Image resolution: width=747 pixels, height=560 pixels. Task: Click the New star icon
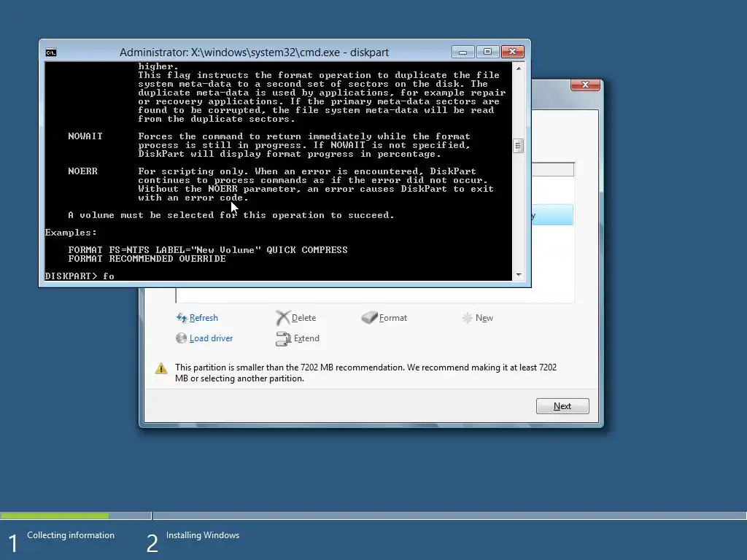pos(468,318)
